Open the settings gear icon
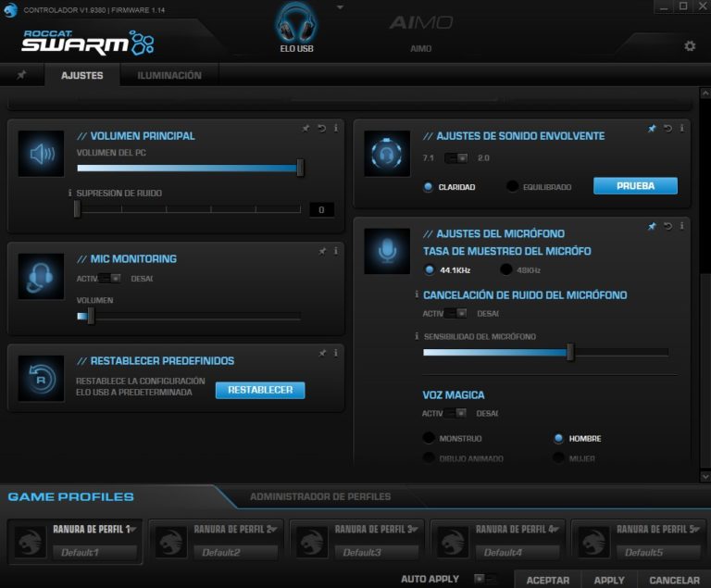 [690, 46]
